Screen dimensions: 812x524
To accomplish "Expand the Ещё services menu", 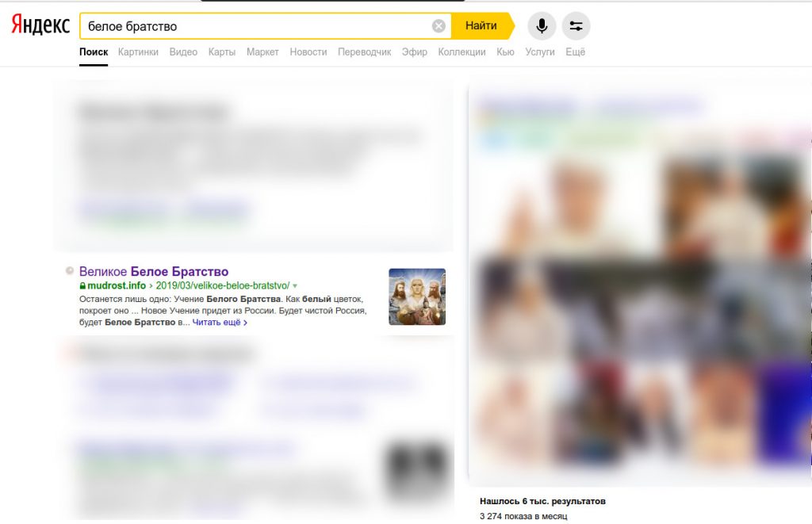I will click(576, 52).
